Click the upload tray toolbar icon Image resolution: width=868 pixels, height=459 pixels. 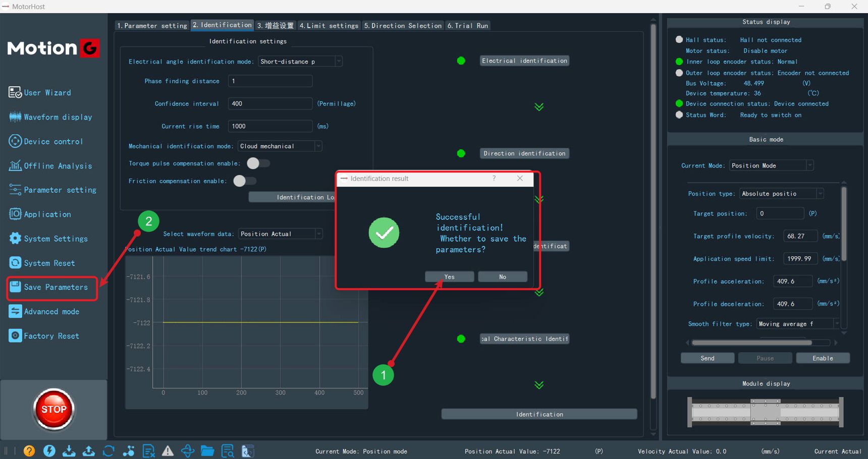pos(88,451)
